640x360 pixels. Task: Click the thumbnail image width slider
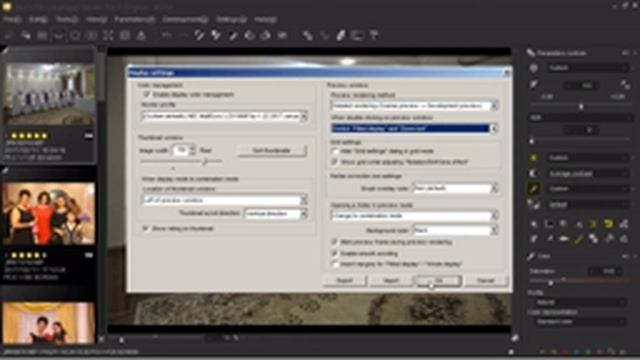(182, 162)
